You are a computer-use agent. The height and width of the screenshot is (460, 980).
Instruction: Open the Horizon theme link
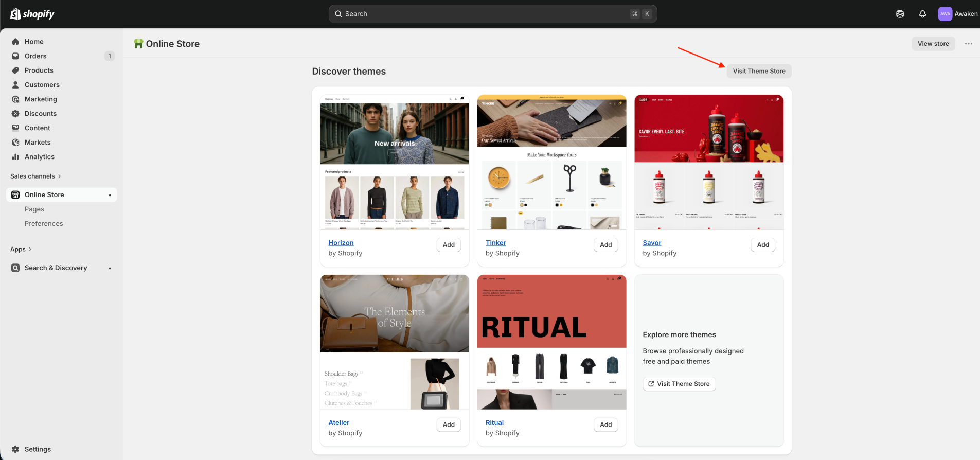pos(341,243)
